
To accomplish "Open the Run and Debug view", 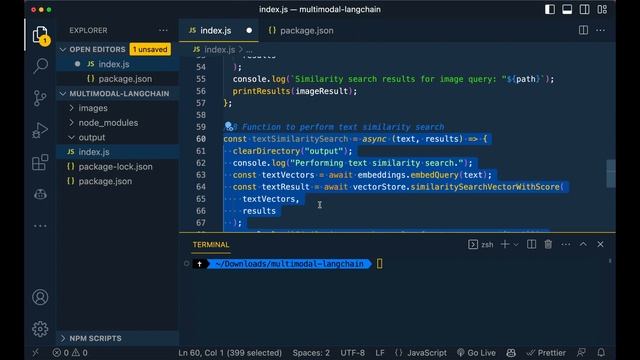I will pos(40,131).
